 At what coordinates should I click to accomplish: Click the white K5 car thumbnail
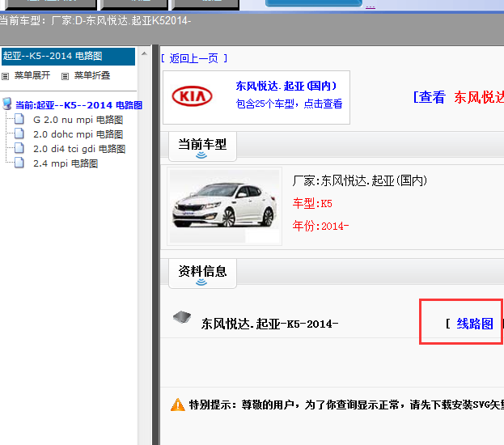tap(224, 206)
